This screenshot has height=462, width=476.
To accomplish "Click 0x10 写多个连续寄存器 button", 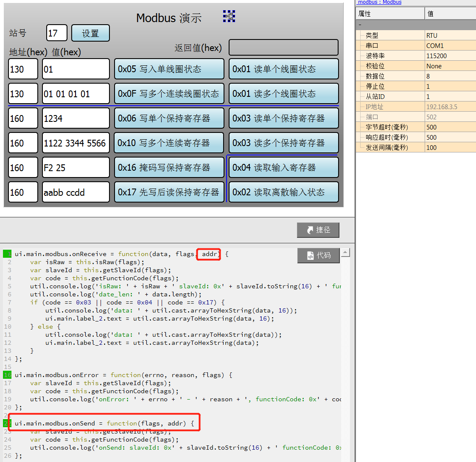I will pos(169,143).
